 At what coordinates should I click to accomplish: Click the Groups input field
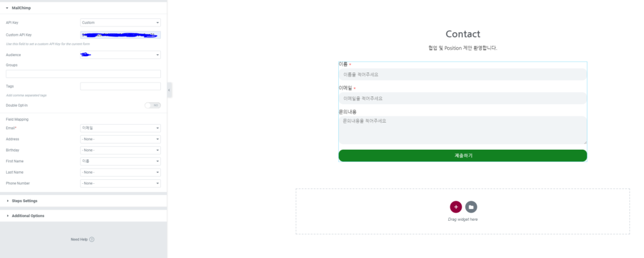[84, 74]
